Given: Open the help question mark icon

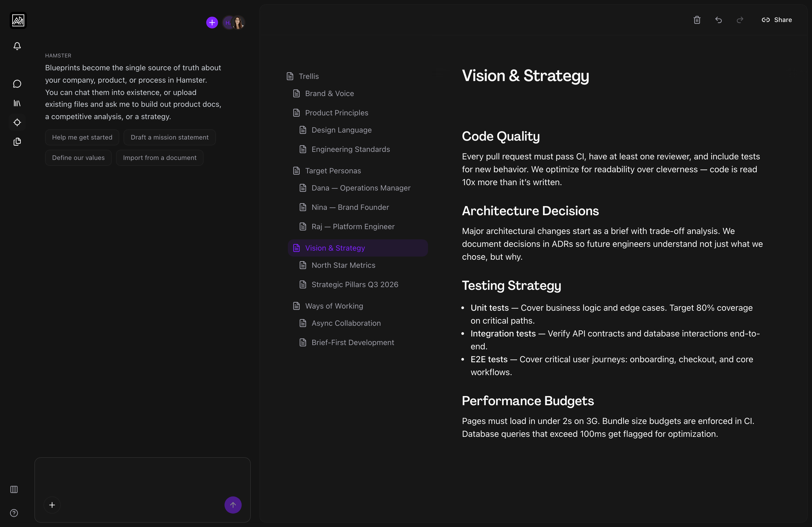Looking at the screenshot, I should [x=14, y=513].
